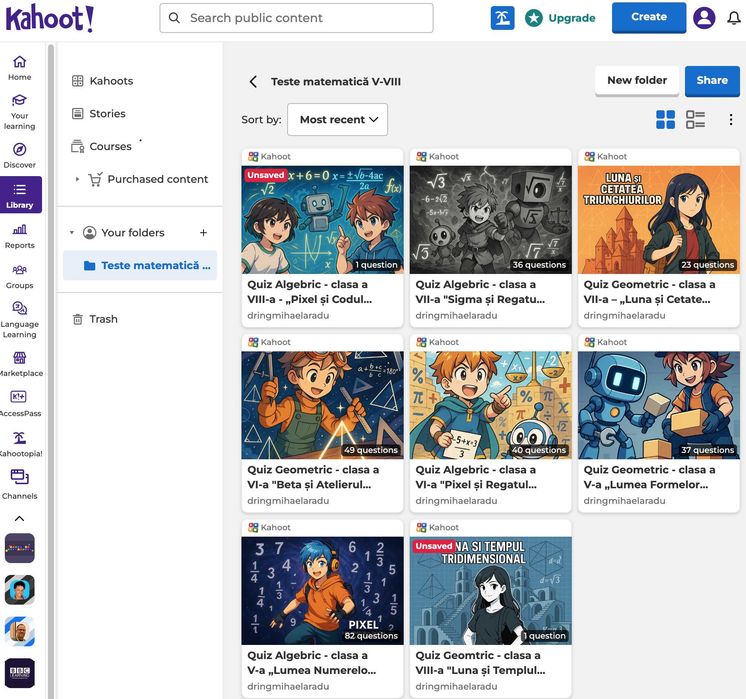
Task: Select the Library sidebar item
Action: tap(20, 195)
